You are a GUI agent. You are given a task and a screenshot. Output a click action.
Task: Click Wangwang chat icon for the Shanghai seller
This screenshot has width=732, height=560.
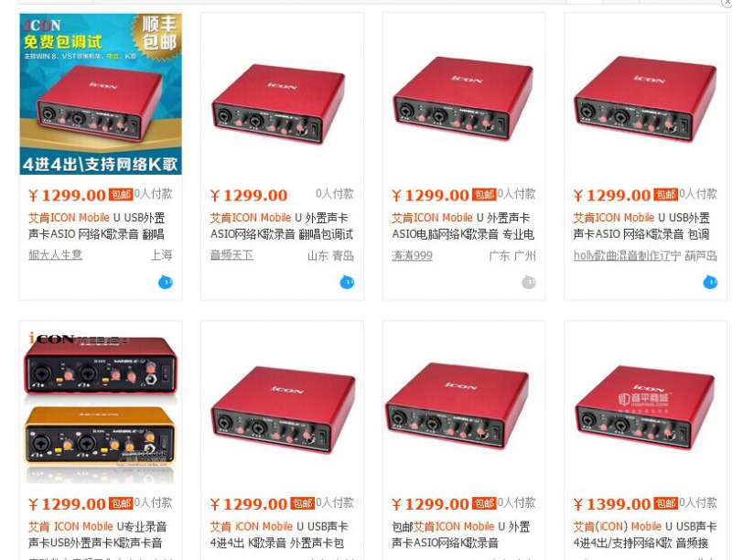[x=166, y=283]
